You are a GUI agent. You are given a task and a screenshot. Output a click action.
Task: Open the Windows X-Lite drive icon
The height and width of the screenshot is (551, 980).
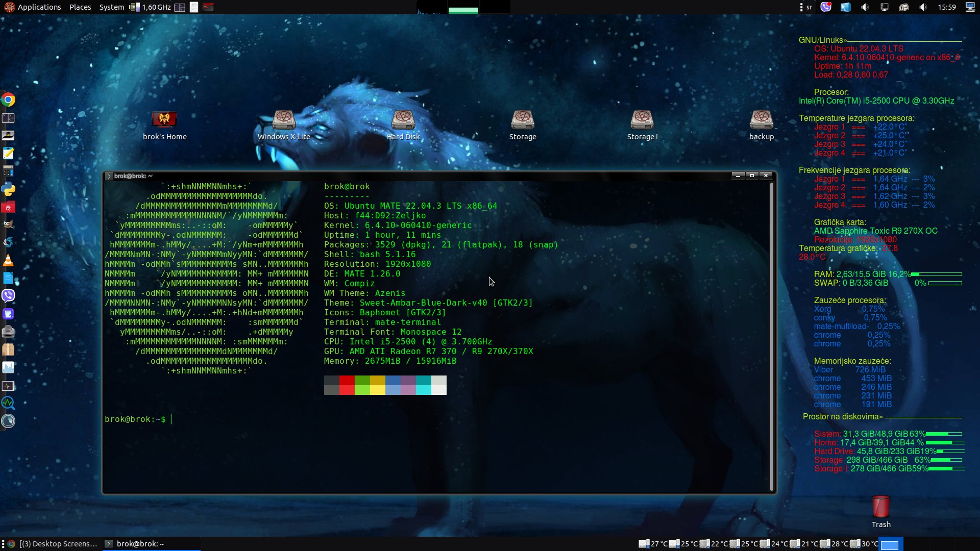pos(284,120)
